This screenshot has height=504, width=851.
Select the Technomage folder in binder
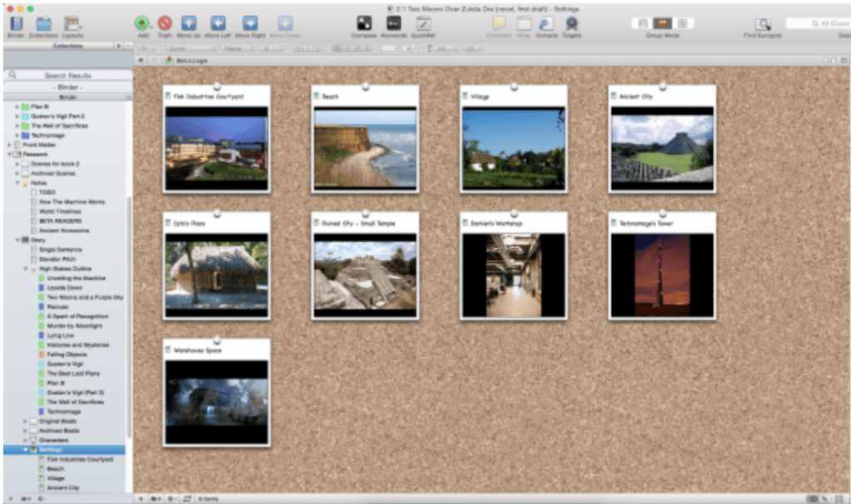[47, 135]
